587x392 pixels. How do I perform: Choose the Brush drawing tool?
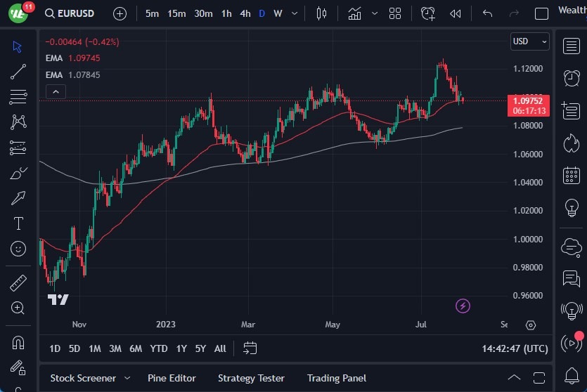tap(18, 173)
